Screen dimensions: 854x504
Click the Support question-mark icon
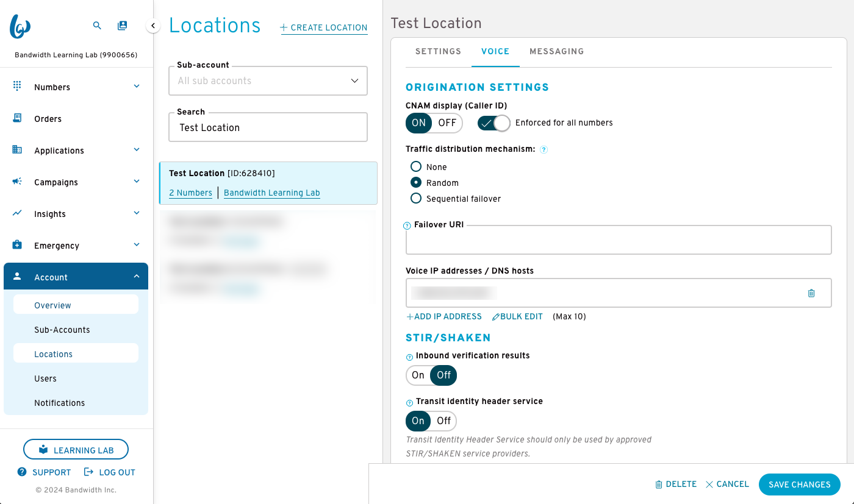[x=22, y=472]
